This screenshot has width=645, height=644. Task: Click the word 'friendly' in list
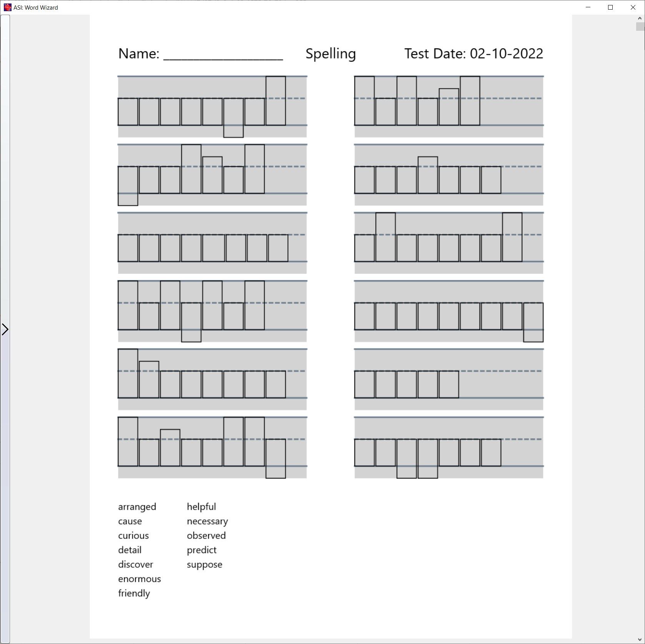click(134, 594)
